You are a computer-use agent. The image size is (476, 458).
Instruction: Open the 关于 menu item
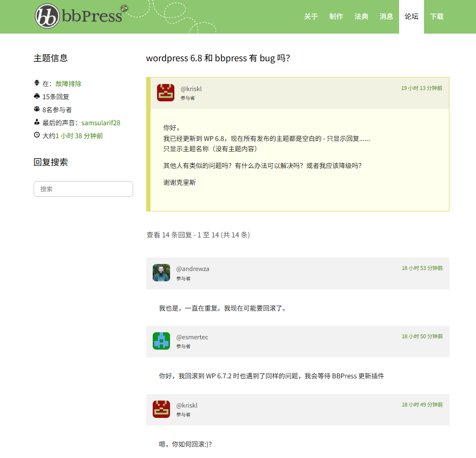[x=311, y=17]
